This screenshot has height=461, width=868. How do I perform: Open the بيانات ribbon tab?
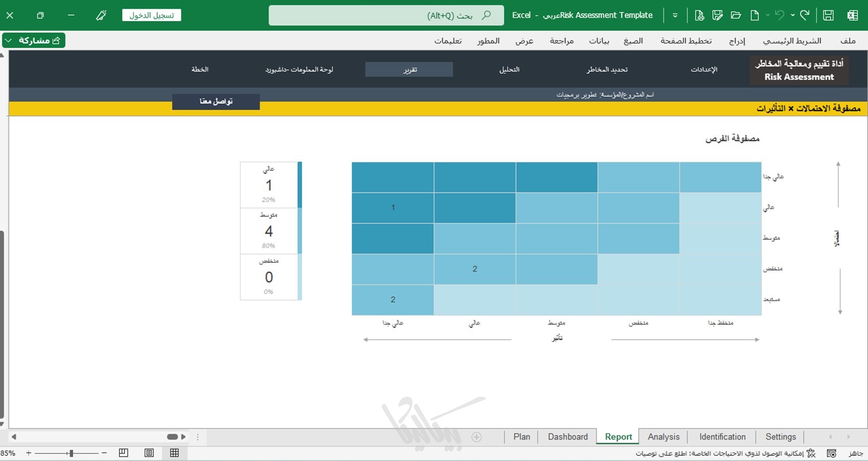(x=599, y=41)
